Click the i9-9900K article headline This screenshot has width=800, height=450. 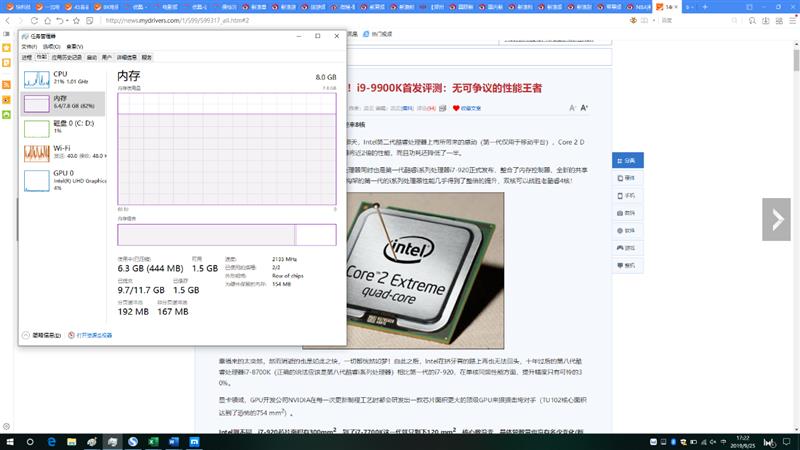point(444,88)
